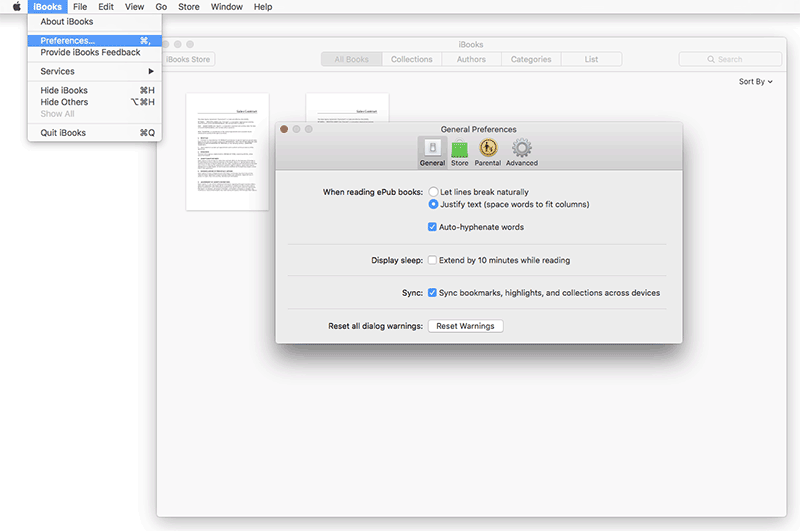Choose Provide iBooks Feedback
This screenshot has height=531, width=800.
95,53
